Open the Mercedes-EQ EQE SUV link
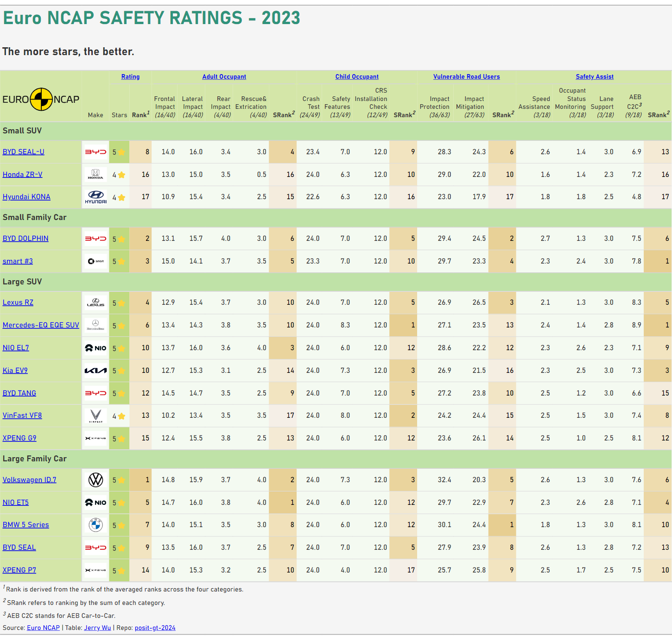Image resolution: width=672 pixels, height=642 pixels. tap(41, 325)
